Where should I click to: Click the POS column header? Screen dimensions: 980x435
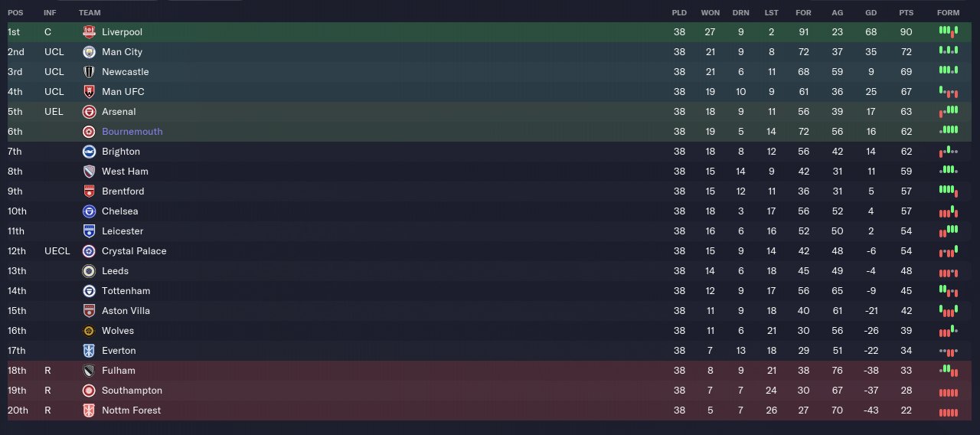pos(15,13)
